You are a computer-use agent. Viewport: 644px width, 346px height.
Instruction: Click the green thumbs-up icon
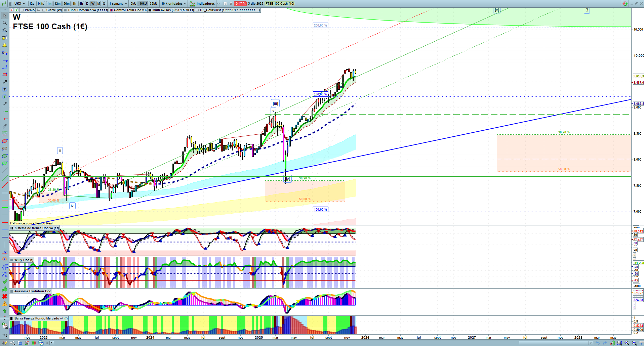[4, 289]
